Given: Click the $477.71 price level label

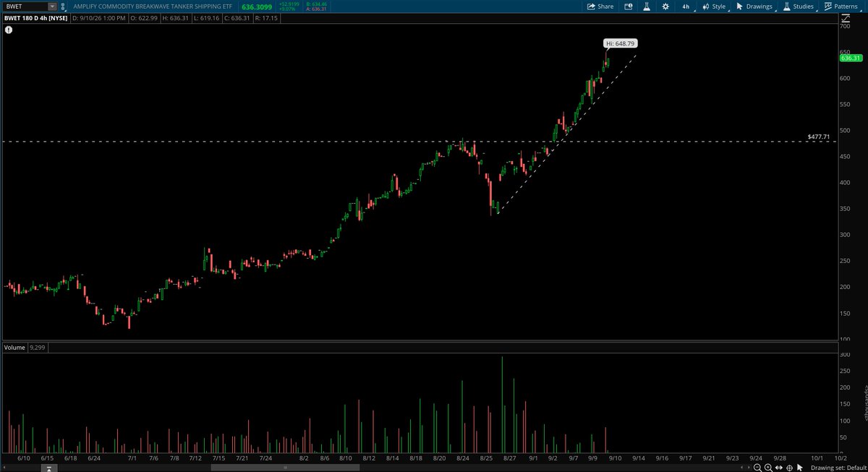Looking at the screenshot, I should (818, 136).
